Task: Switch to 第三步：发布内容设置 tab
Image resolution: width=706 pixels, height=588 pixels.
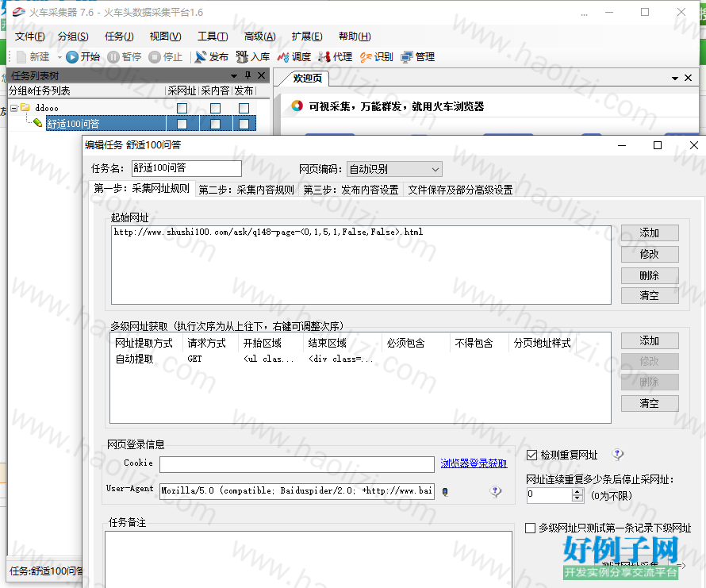Action: [x=351, y=190]
